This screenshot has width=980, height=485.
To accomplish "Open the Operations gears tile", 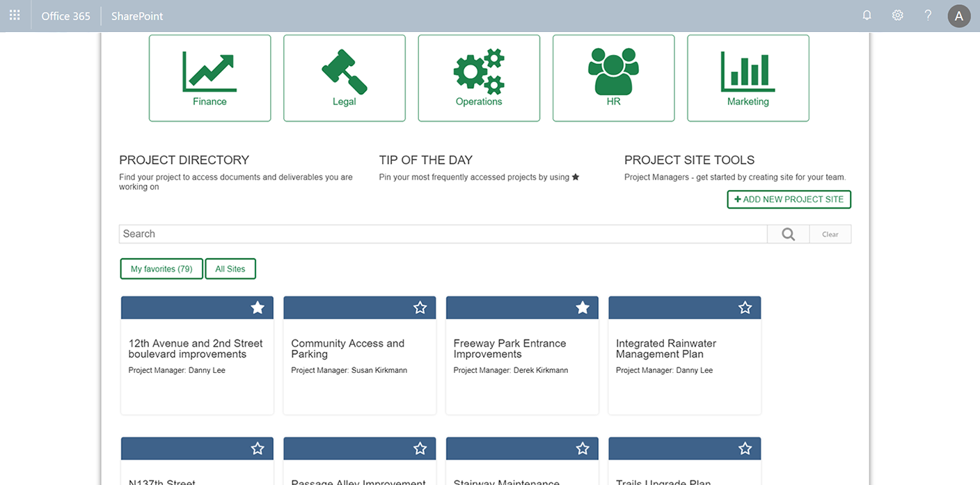I will [x=479, y=78].
